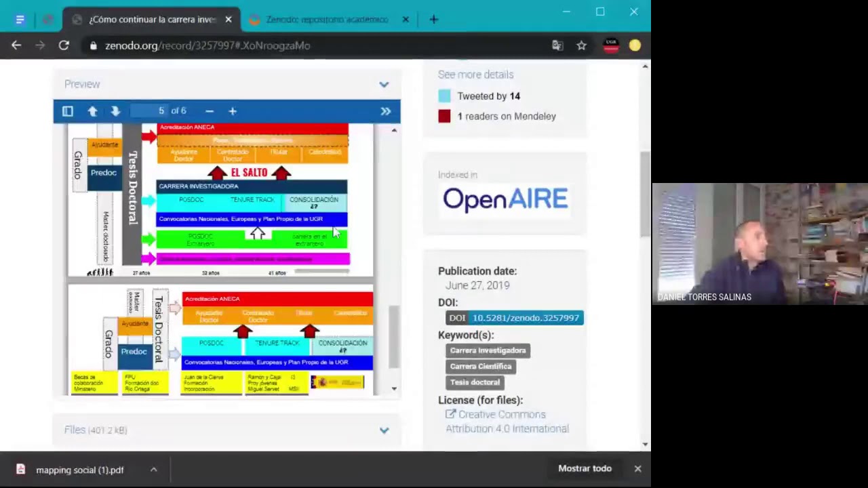Close the 'Zenodo: repositorio académico' tab
Screen dimensions: 868x488
click(x=406, y=19)
